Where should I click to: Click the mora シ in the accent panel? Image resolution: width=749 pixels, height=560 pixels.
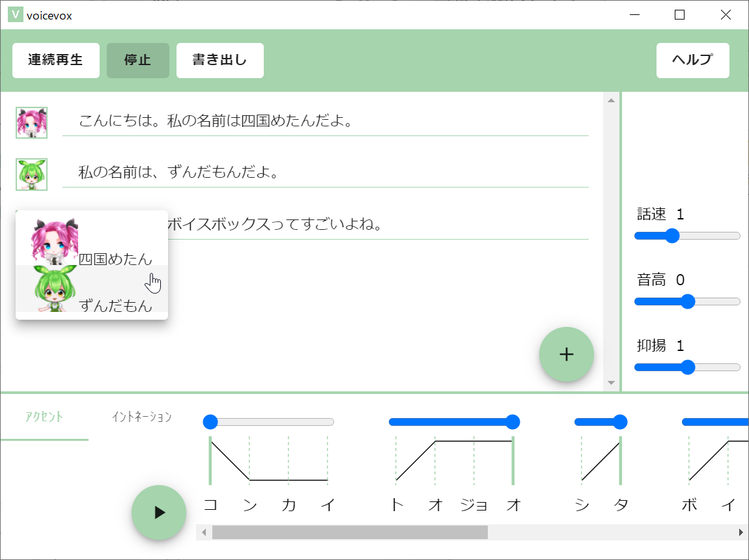point(582,505)
